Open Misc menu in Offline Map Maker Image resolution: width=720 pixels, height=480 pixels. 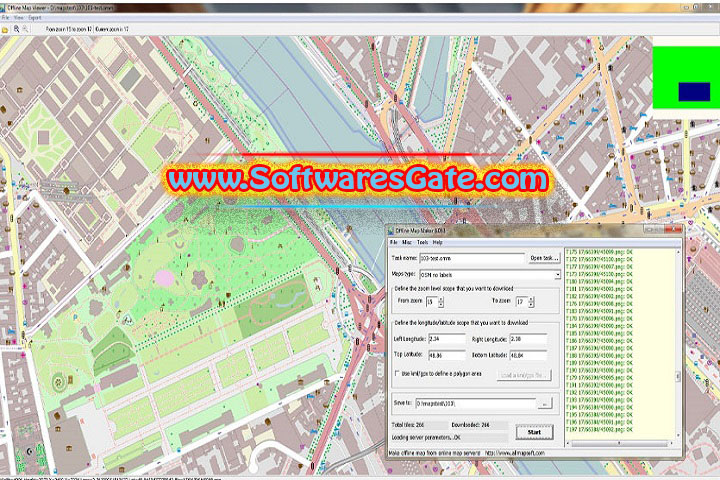point(407,242)
